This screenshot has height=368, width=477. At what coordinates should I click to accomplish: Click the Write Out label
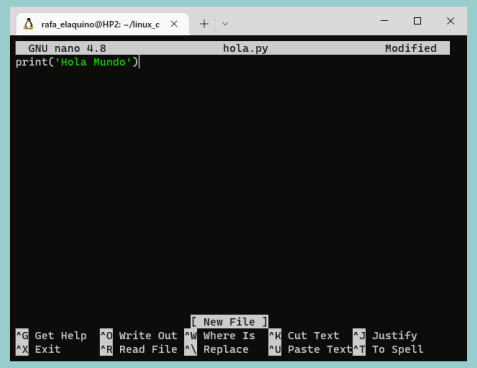(148, 335)
